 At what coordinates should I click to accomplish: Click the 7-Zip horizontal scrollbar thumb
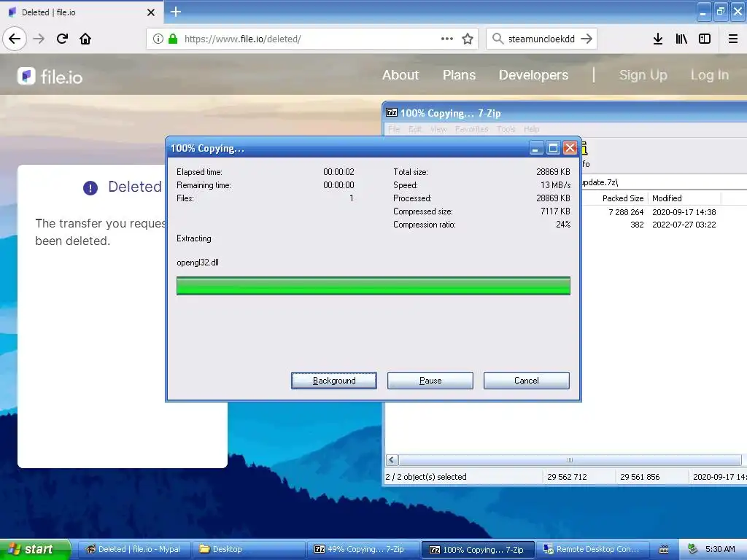point(569,460)
